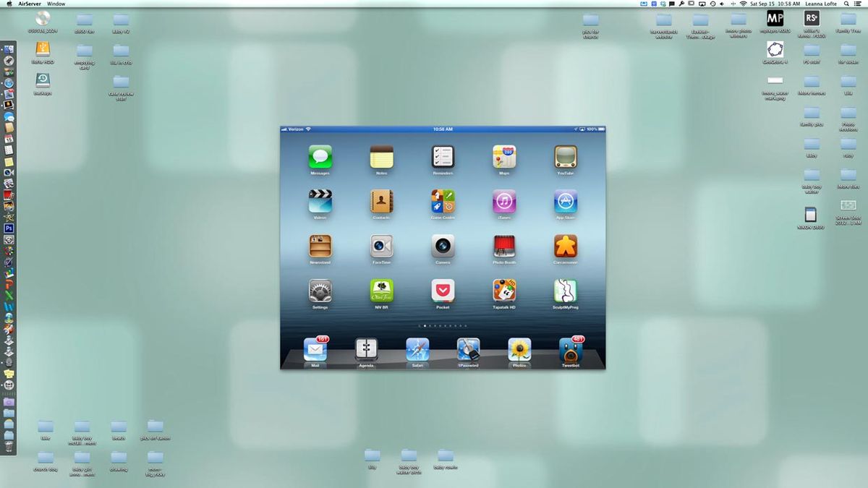Screen dimensions: 868x488
Task: Launch the Reminders app icon
Action: click(443, 157)
